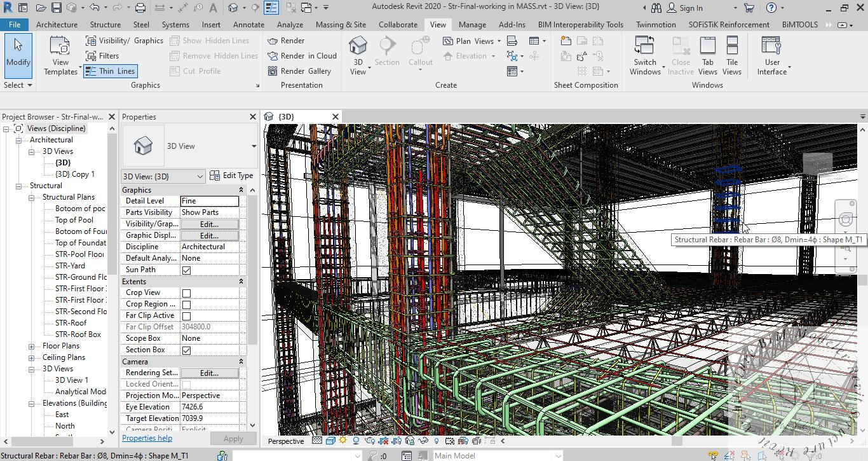Click Edit for Visibility/Graphics Overrides
This screenshot has height=461, width=868.
[x=210, y=224]
